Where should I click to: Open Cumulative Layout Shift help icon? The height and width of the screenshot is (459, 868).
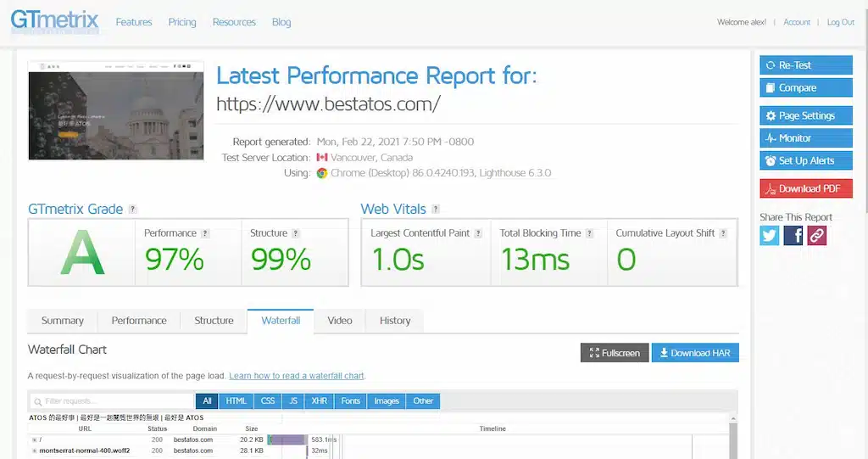click(723, 233)
